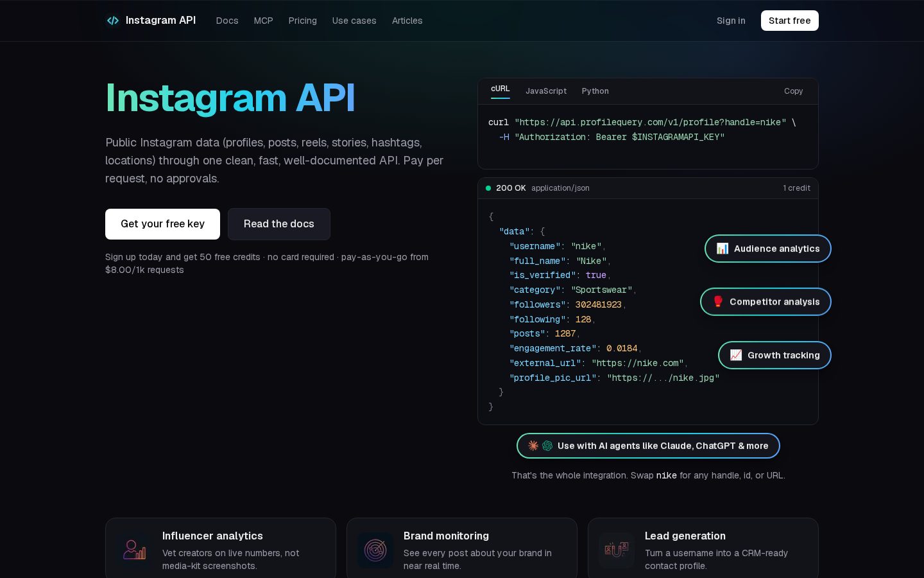Image resolution: width=924 pixels, height=578 pixels.
Task: Click the Claude starburst icon
Action: (x=533, y=446)
